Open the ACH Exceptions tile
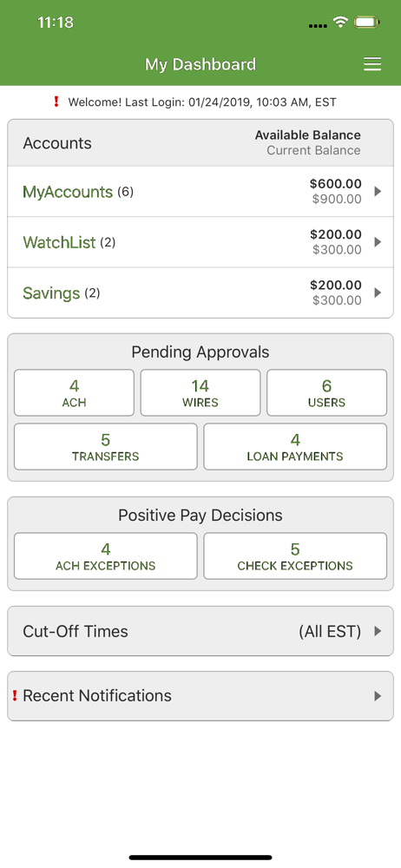401x868 pixels. click(x=105, y=556)
